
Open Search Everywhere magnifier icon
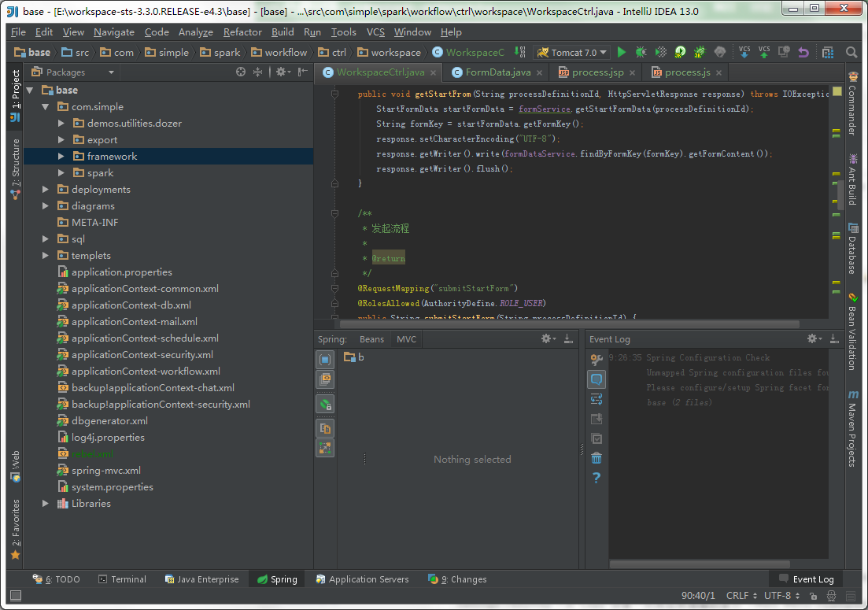(x=851, y=53)
